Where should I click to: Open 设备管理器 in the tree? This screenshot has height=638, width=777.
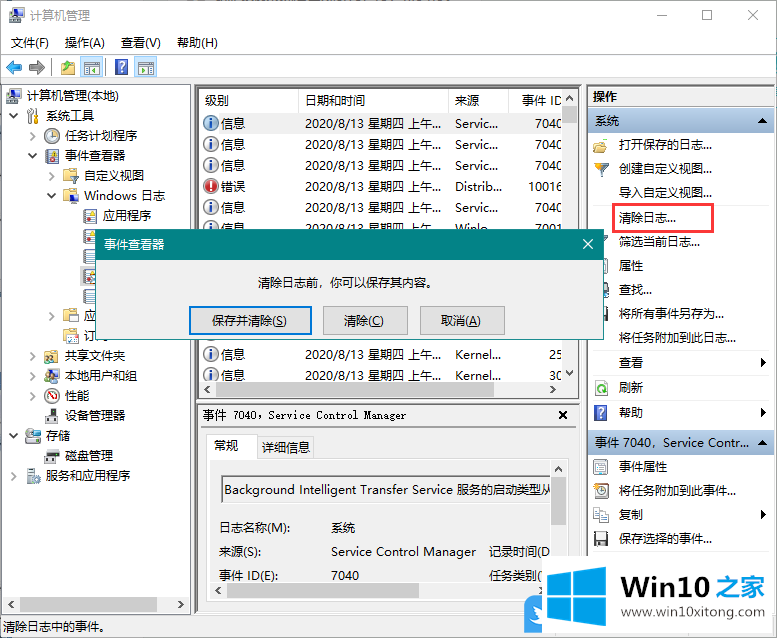pos(95,415)
